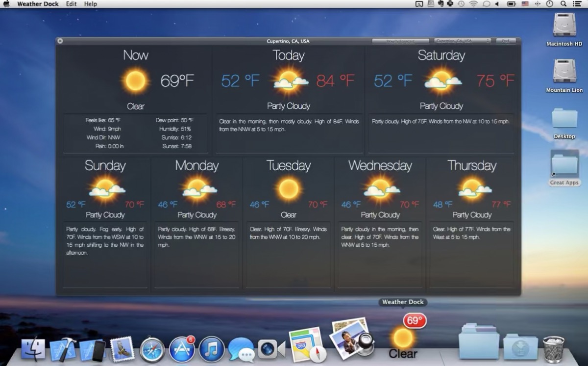
Task: Launch Safari from the Dock
Action: point(152,350)
